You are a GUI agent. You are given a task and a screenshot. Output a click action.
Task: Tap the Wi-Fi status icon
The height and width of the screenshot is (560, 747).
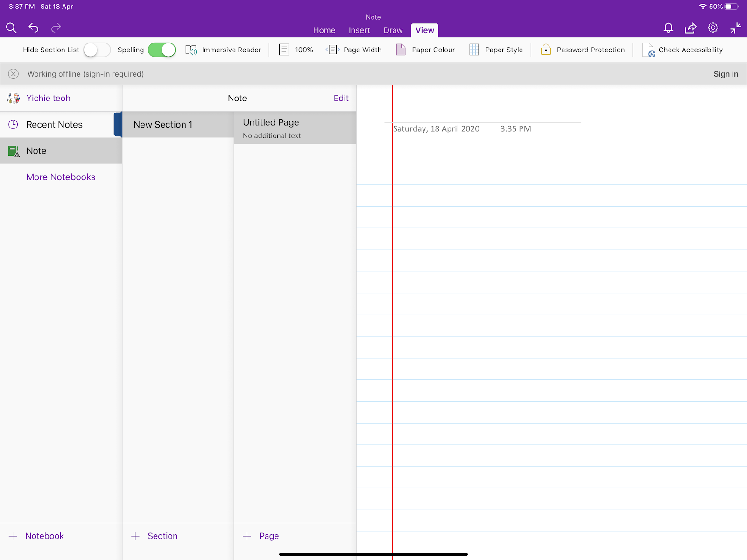click(x=703, y=7)
